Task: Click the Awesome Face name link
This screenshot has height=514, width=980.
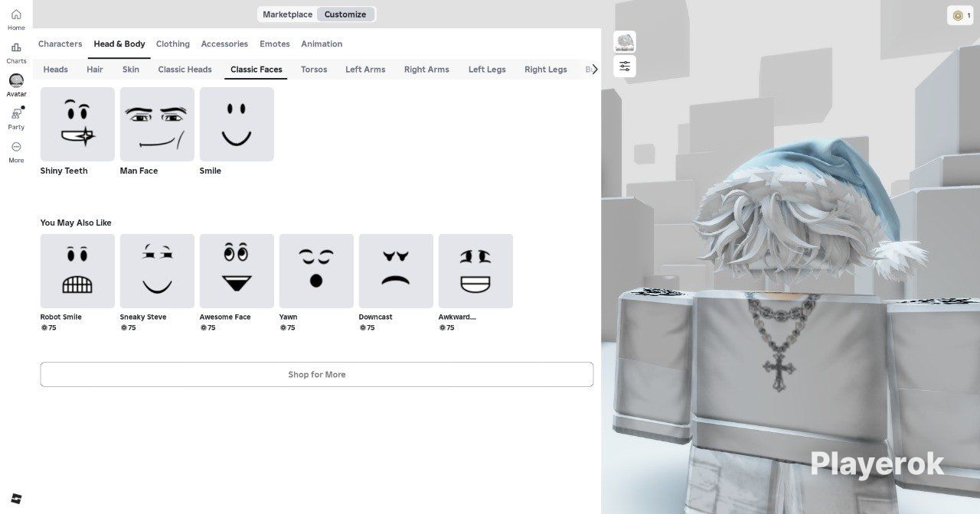Action: tap(225, 317)
